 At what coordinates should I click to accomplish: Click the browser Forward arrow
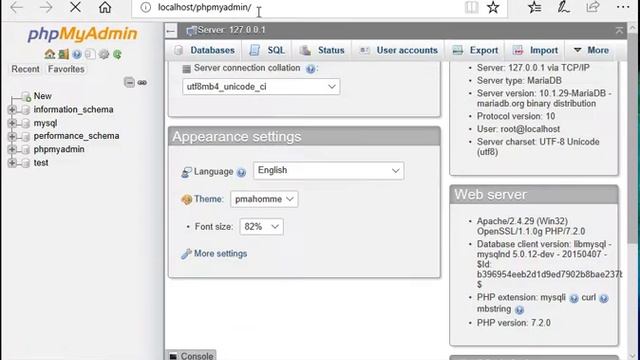click(46, 7)
